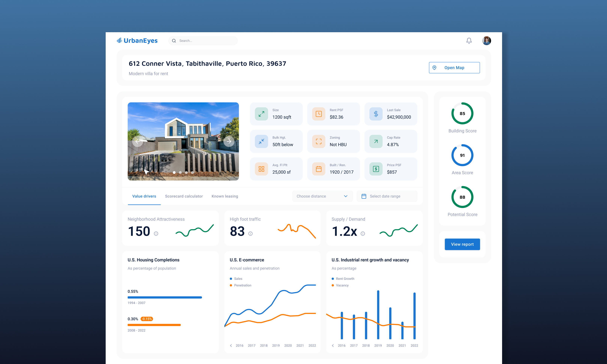Click into the Search field
This screenshot has height=364, width=607.
click(203, 41)
